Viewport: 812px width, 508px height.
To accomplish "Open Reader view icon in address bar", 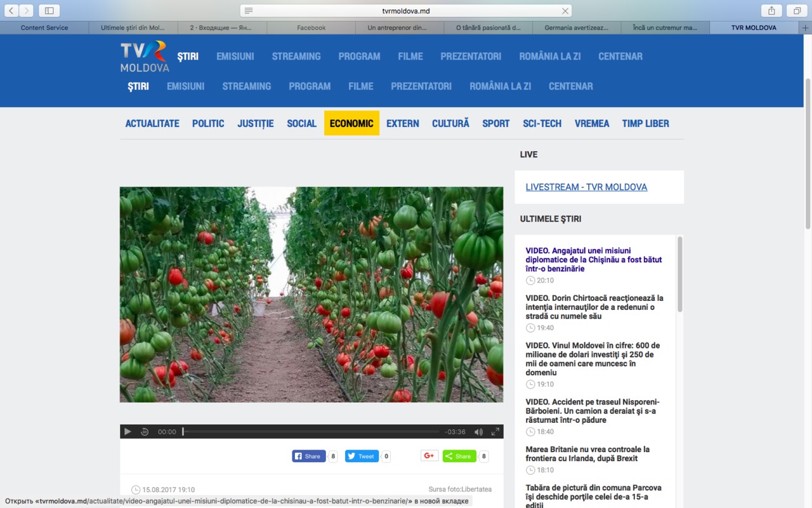I will tap(249, 11).
